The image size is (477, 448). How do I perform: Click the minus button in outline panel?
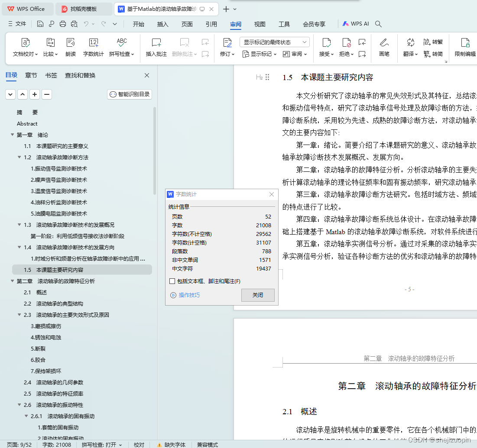coord(47,94)
